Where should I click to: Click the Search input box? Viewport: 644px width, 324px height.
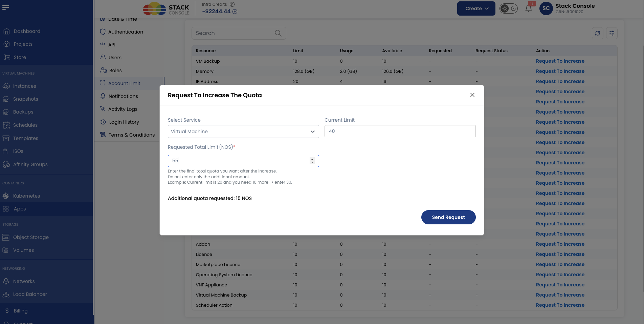point(239,33)
